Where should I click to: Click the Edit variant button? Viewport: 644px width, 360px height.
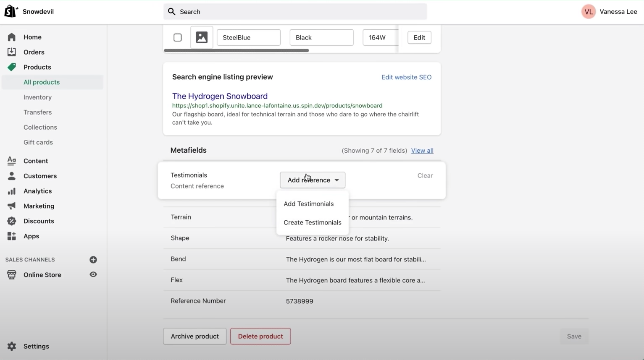(x=419, y=37)
